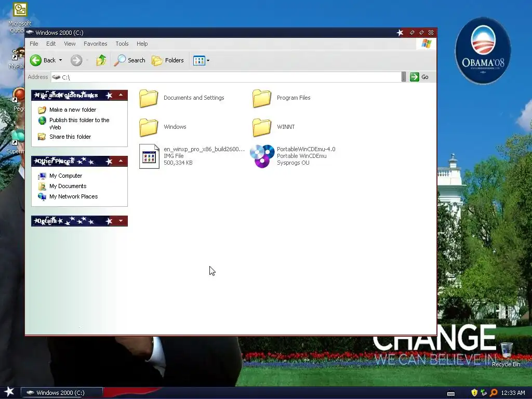Select the Program Files folder icon
The height and width of the screenshot is (399, 532).
click(262, 98)
